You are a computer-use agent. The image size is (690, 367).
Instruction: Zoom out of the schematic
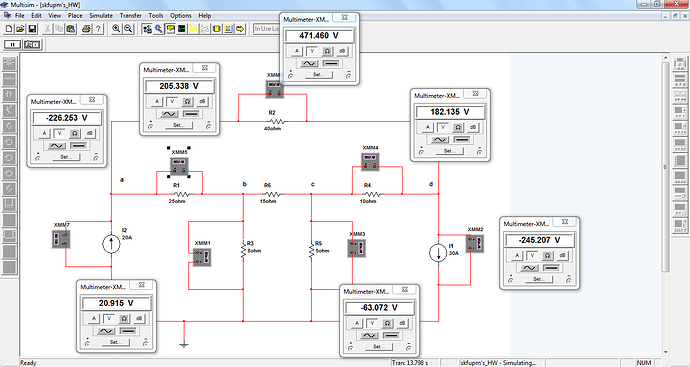point(128,29)
